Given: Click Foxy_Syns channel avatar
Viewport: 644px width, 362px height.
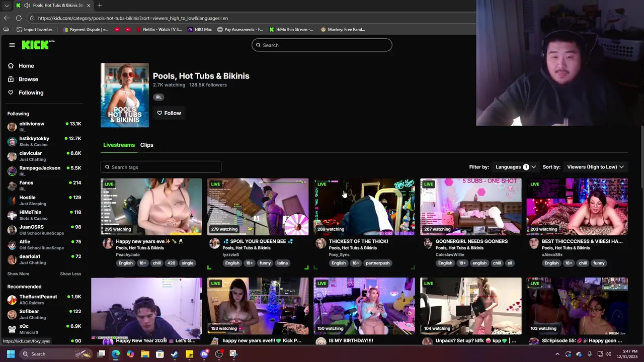Looking at the screenshot, I should 320,244.
